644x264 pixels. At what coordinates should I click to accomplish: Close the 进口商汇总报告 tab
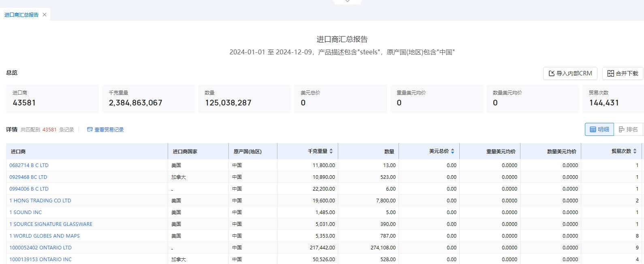45,15
